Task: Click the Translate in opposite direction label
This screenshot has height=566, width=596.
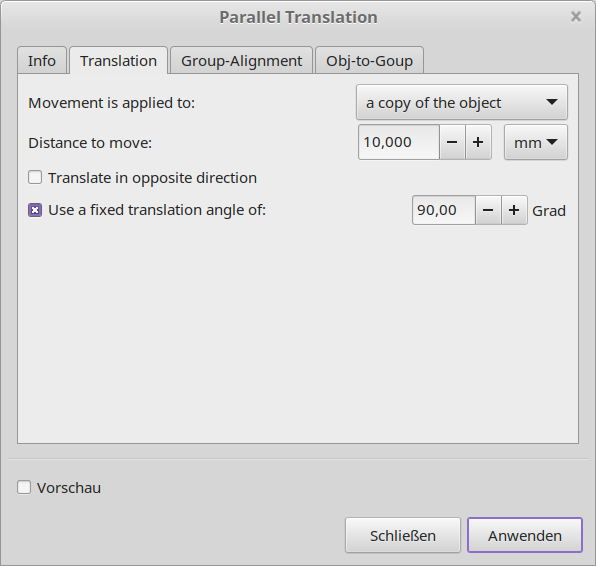Action: [152, 178]
